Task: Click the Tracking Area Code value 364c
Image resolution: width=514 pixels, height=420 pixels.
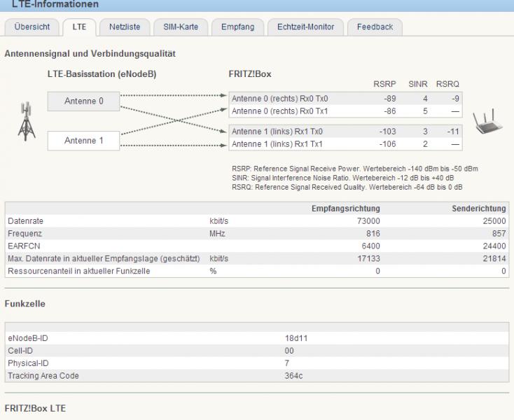Action: pos(293,375)
